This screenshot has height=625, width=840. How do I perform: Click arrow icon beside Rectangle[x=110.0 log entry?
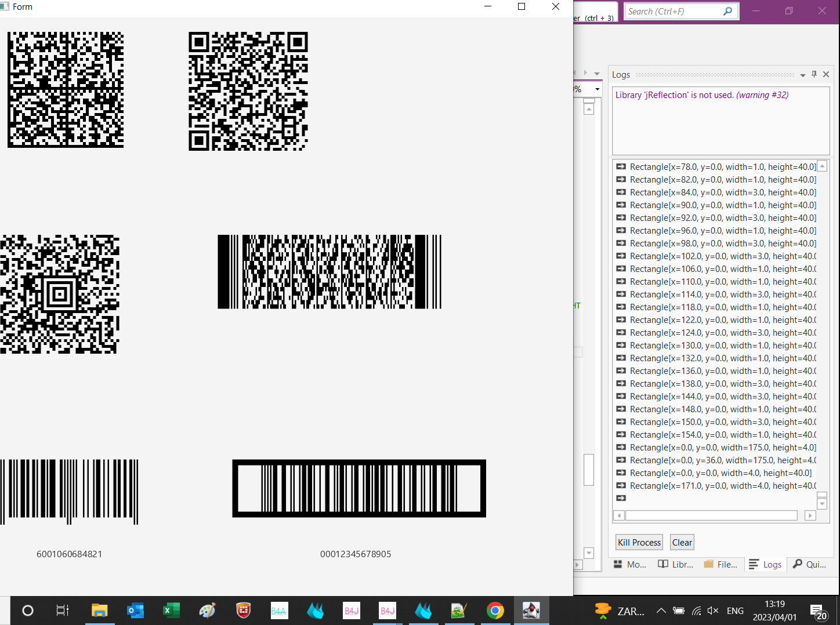tap(621, 281)
